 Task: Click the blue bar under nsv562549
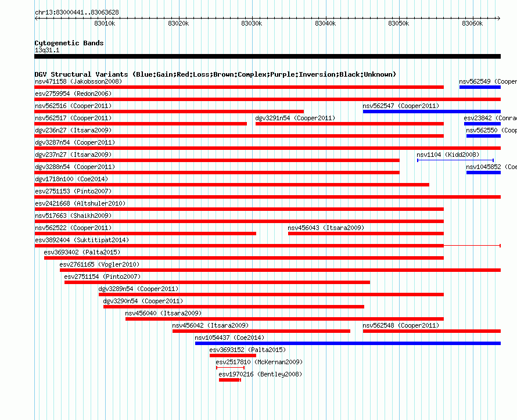[480, 87]
